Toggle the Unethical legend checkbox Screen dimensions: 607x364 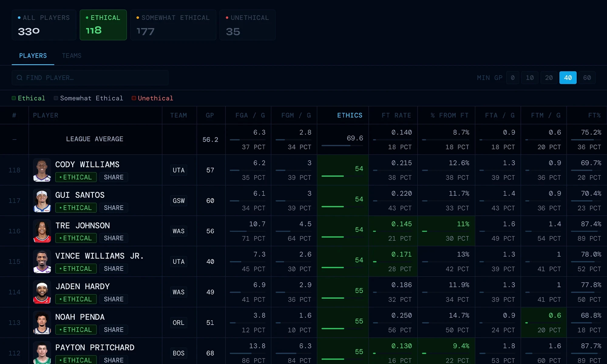tap(134, 98)
